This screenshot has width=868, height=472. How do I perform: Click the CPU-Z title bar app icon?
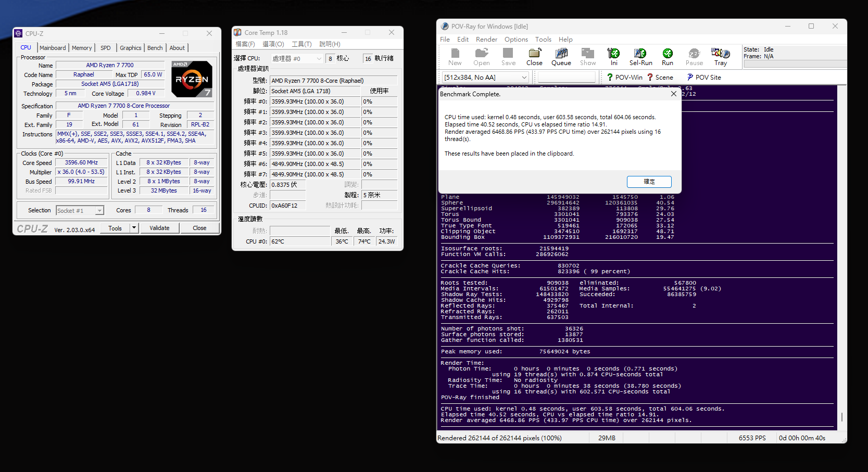click(19, 33)
